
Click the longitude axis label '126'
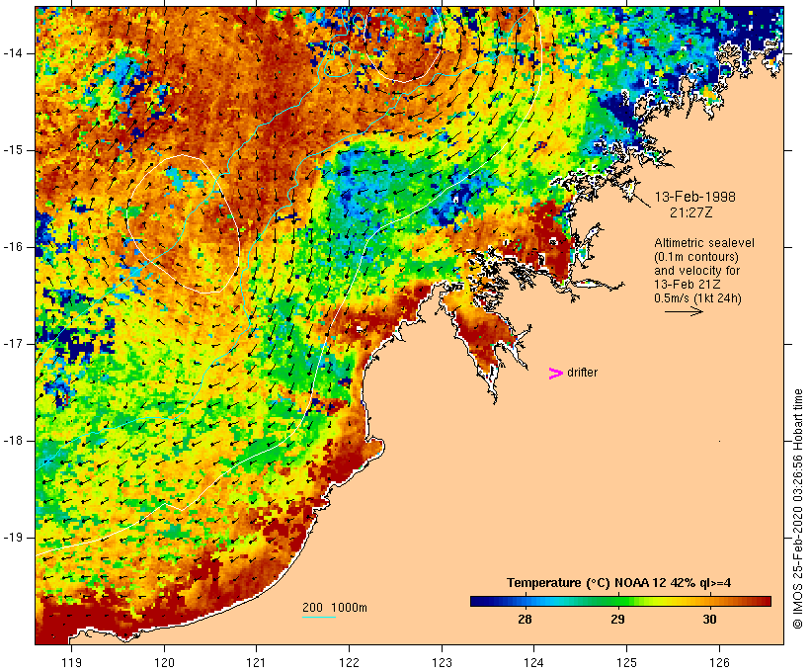click(x=719, y=663)
